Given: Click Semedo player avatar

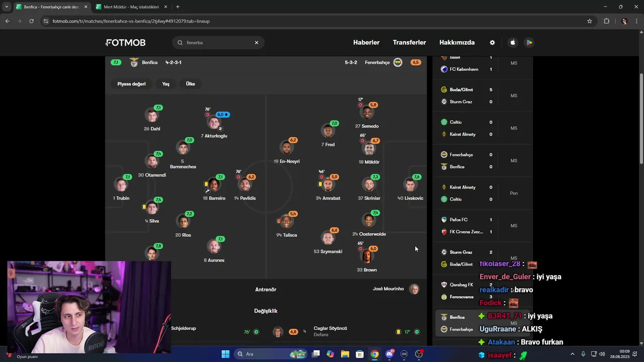Looking at the screenshot, I should (367, 113).
